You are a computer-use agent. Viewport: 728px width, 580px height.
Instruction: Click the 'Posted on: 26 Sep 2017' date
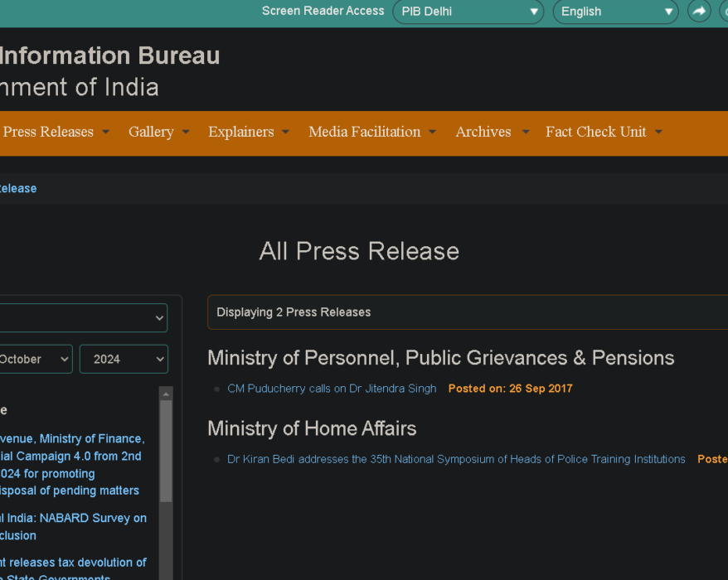(510, 389)
